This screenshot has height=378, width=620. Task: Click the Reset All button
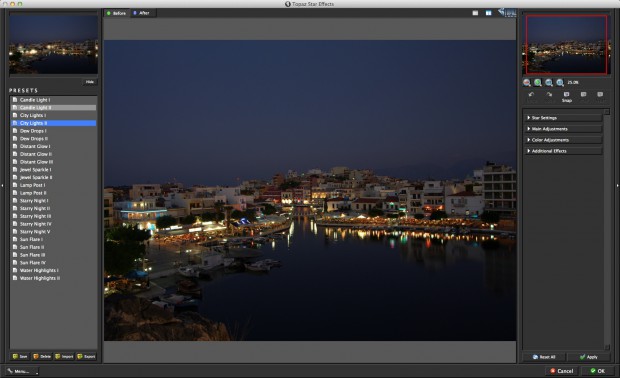(x=544, y=357)
